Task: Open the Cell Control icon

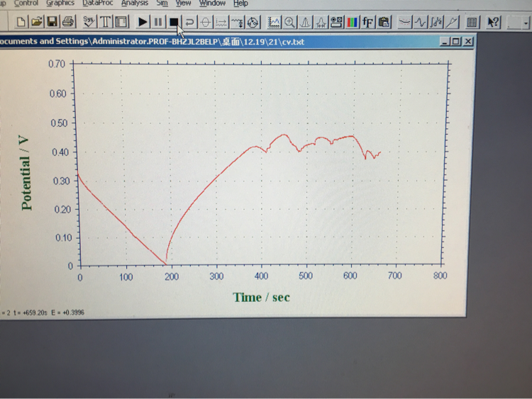Action: click(253, 23)
